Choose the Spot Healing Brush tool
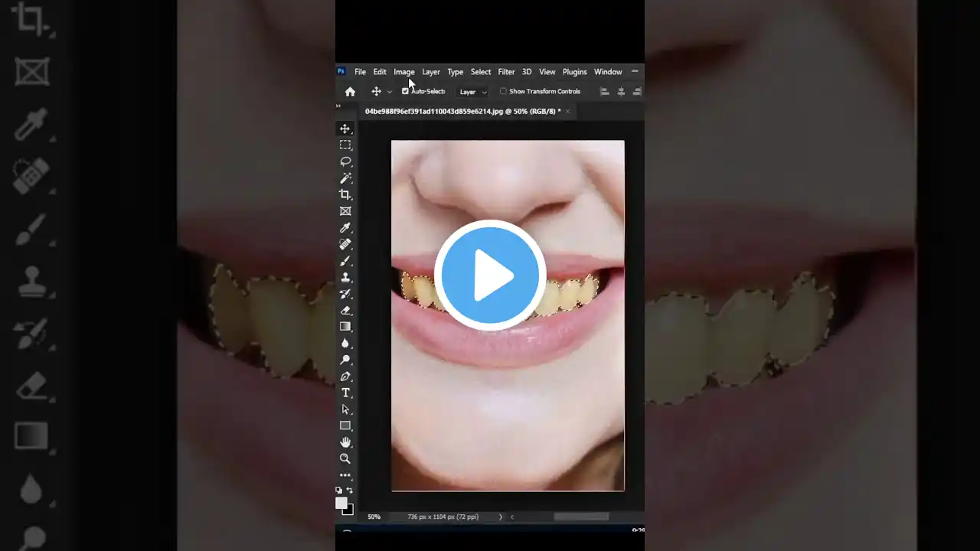The image size is (980, 551). point(345,243)
